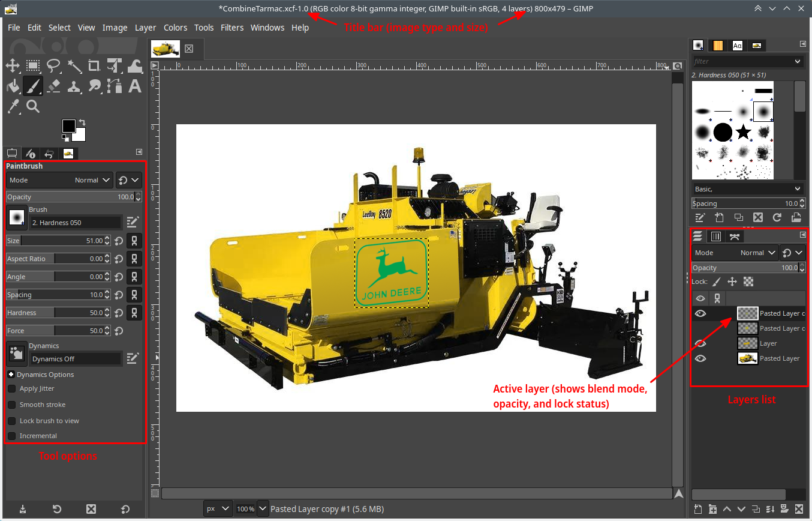Image resolution: width=812 pixels, height=521 pixels.
Task: Select the Warp Transform tool
Action: tap(135, 65)
